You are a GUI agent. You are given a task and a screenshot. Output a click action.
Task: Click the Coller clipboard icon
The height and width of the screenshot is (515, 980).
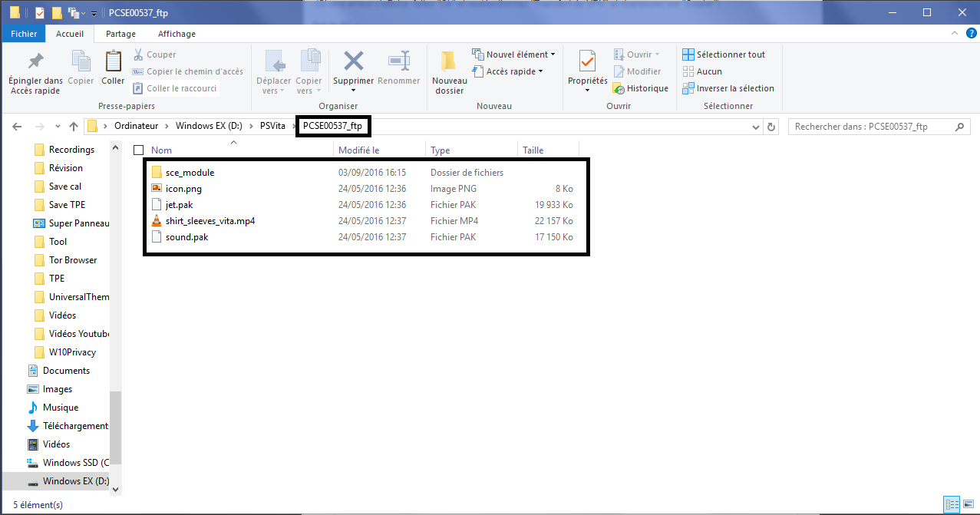(x=113, y=61)
